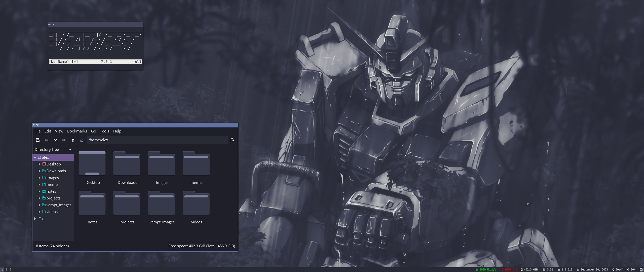Select the Downloads folder icon in main pane
Image resolution: width=644 pixels, height=272 pixels.
(127, 163)
